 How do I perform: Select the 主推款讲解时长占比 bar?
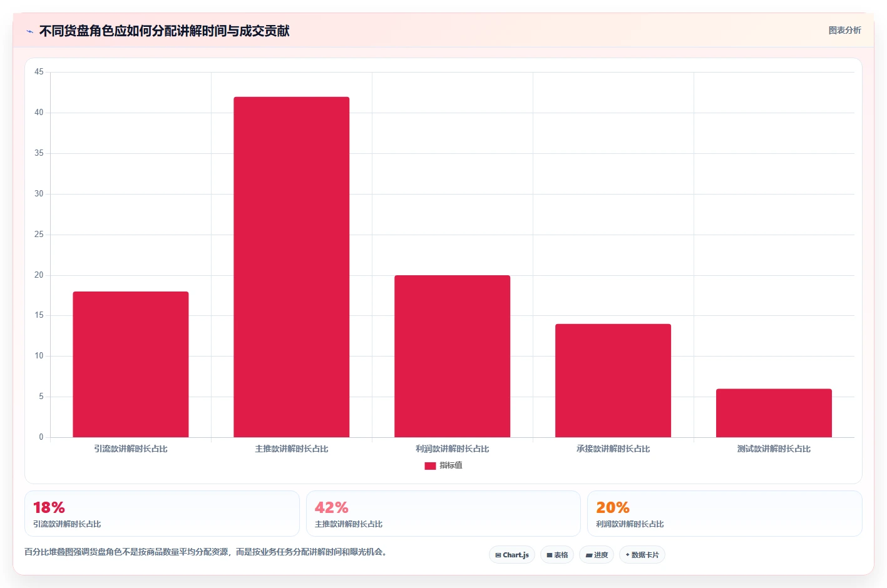291,267
